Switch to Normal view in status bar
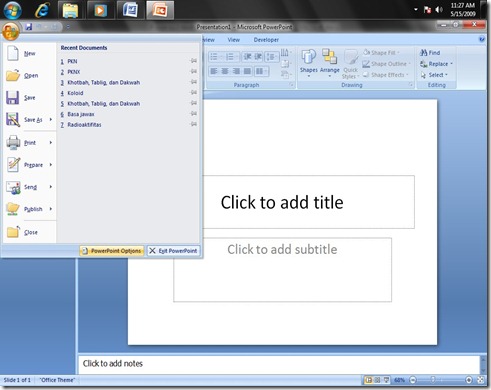This screenshot has width=491, height=390. point(369,380)
